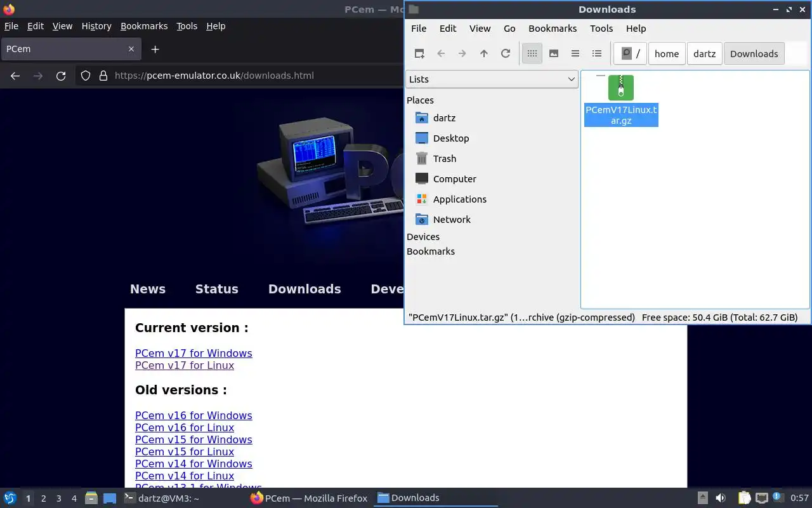Open Firefox File menu
Image resolution: width=812 pixels, height=508 pixels.
pos(11,26)
